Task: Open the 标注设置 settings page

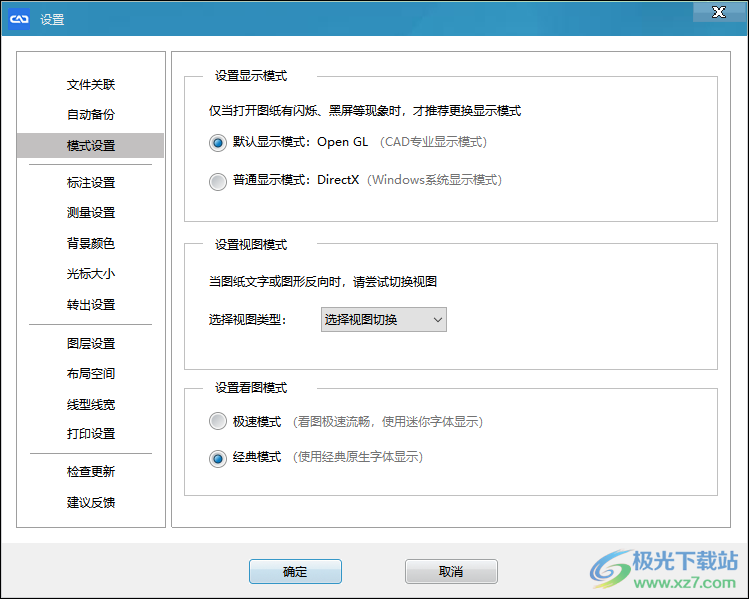Action: (x=91, y=182)
